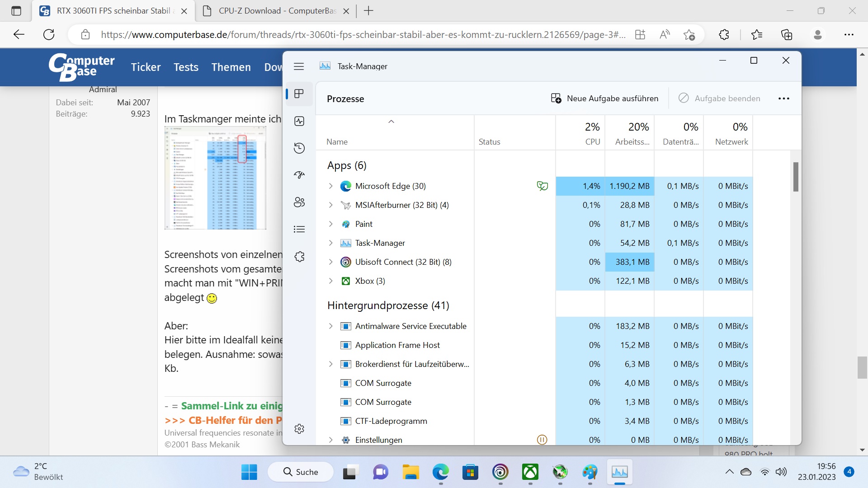Viewport: 868px width, 488px height.
Task: Click the Xbox icon in taskbar
Action: [530, 472]
